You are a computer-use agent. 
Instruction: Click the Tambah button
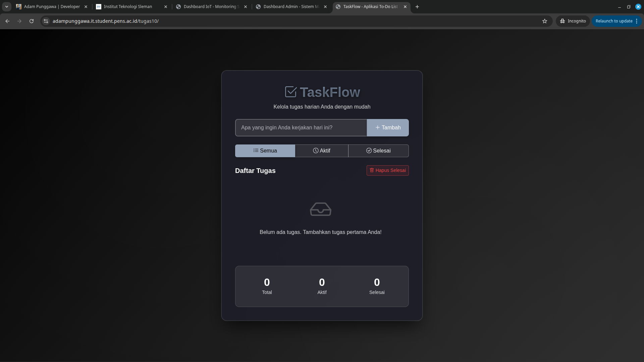pyautogui.click(x=388, y=127)
